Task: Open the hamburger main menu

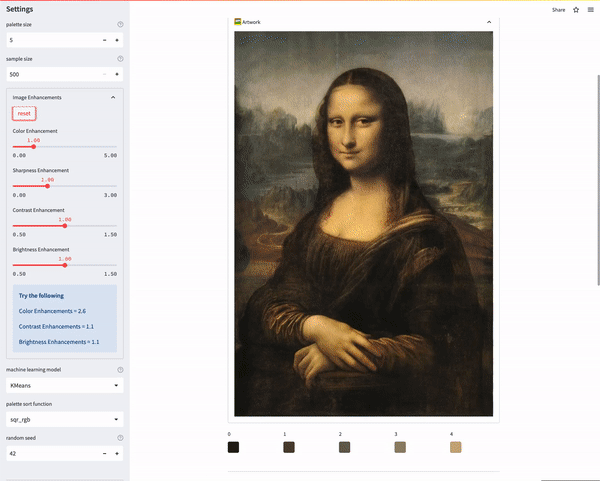Action: click(x=591, y=10)
